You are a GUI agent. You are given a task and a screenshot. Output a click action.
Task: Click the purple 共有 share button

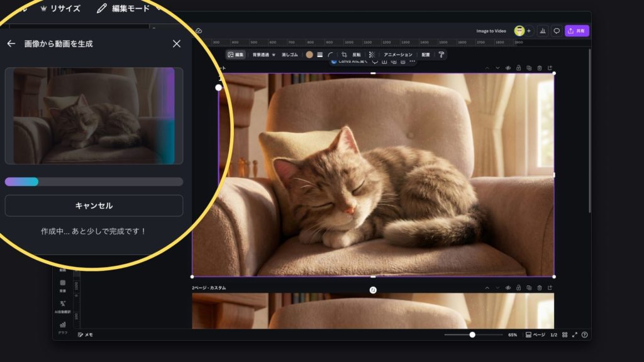(577, 31)
